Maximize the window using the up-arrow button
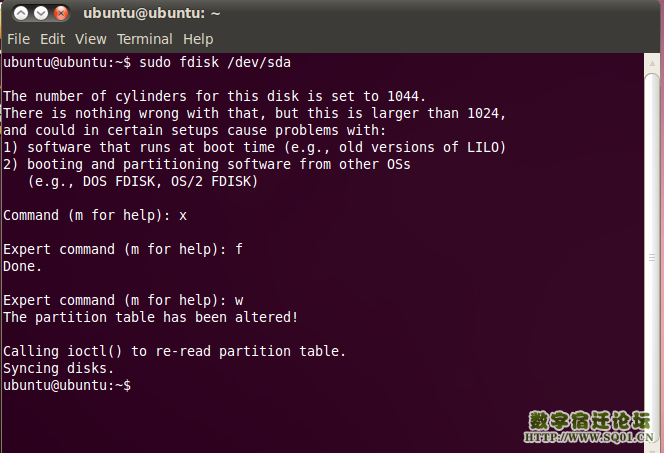Screen dimensions: 664x453 coord(21,14)
